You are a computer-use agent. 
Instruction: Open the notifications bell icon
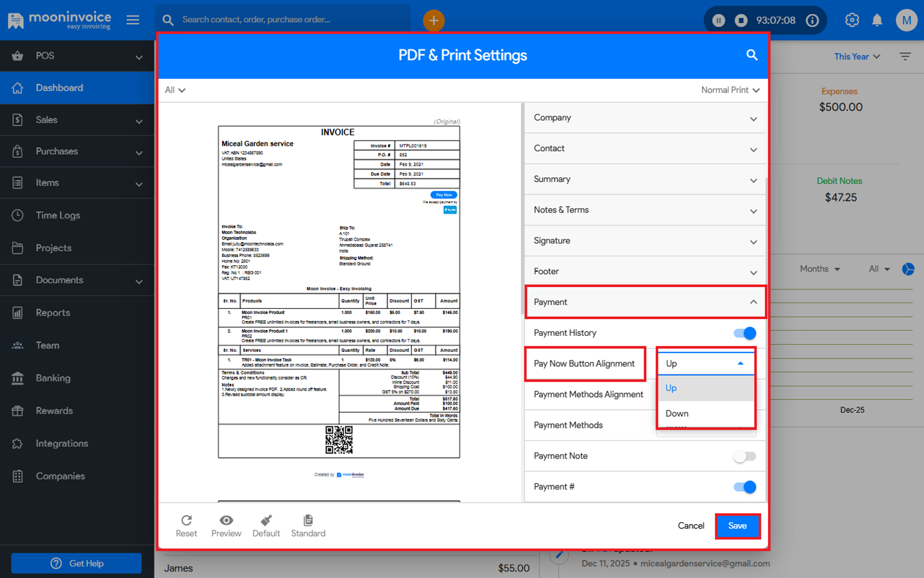coord(877,21)
